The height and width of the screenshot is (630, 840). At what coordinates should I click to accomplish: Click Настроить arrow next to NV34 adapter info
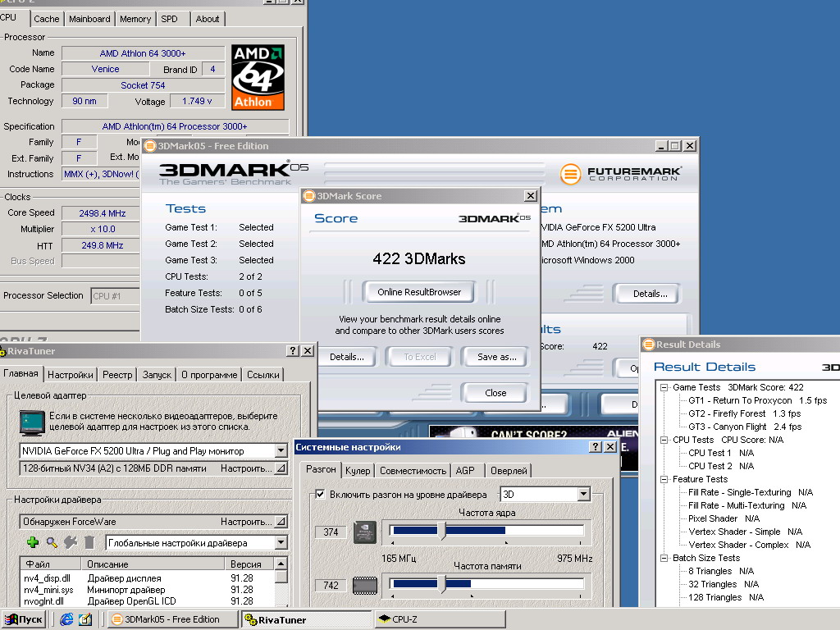(x=281, y=468)
